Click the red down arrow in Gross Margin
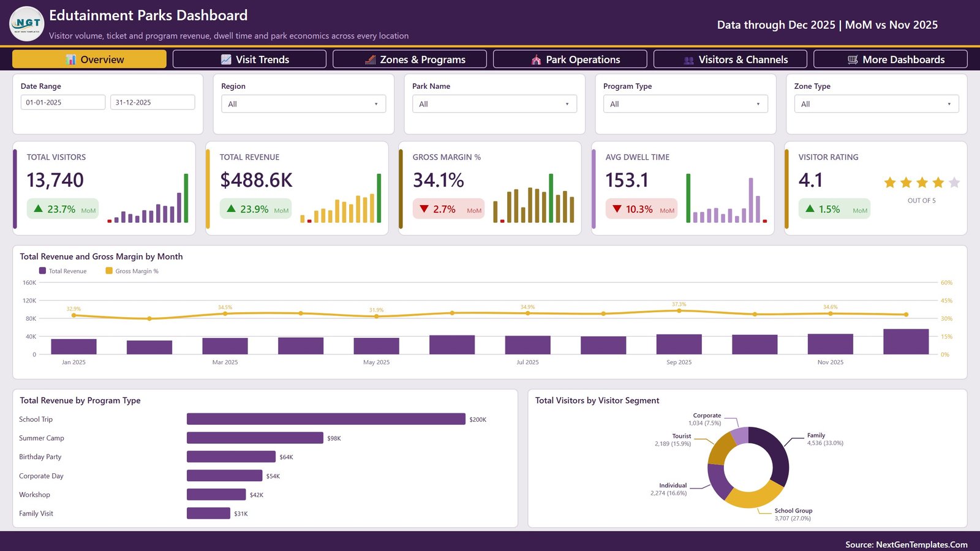This screenshot has width=980, height=551. (x=424, y=209)
